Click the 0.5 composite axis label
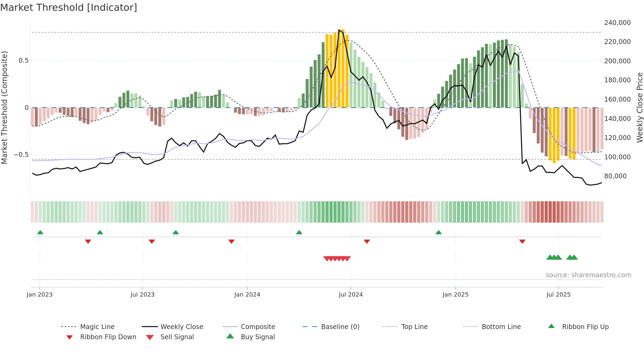This screenshot has height=362, width=644. 24,61
